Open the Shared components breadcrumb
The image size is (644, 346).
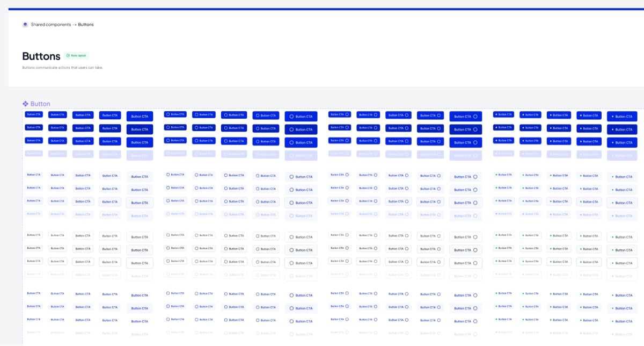tap(51, 25)
